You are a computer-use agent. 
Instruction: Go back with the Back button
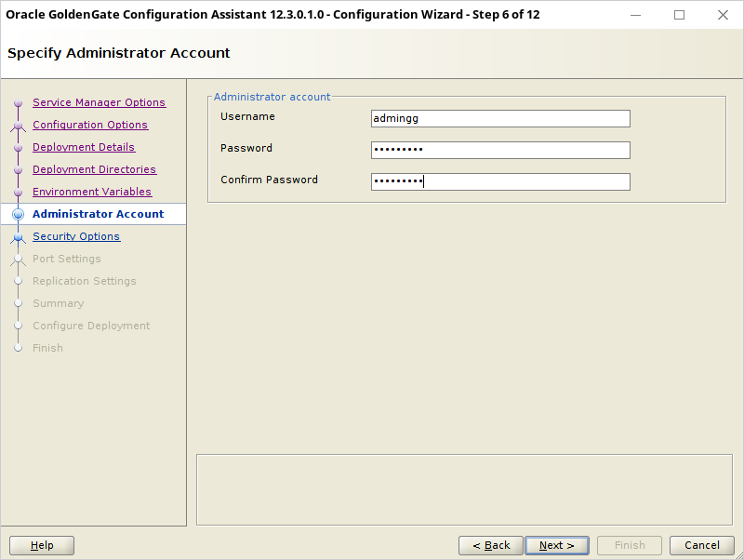tap(491, 545)
